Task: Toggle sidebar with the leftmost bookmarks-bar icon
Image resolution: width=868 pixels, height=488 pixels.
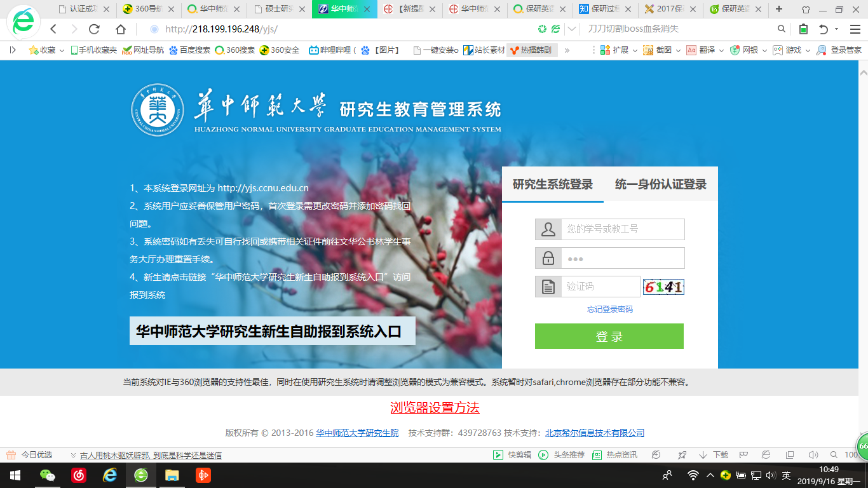Action: click(13, 50)
